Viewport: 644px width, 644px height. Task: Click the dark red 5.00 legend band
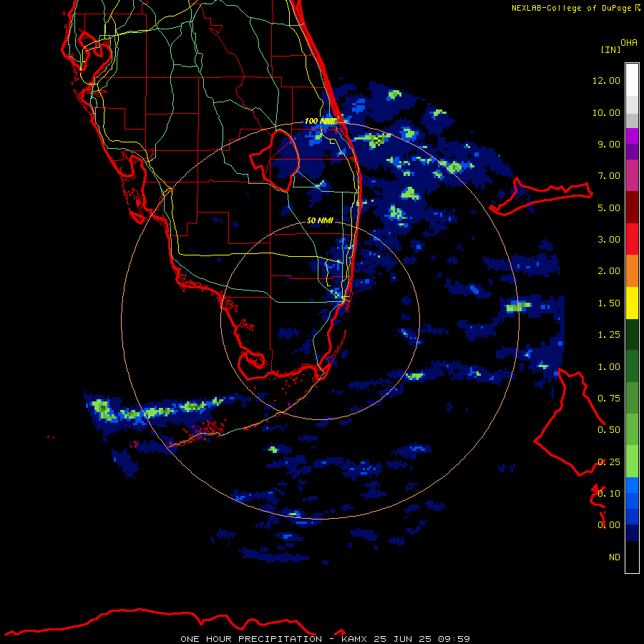point(632,208)
